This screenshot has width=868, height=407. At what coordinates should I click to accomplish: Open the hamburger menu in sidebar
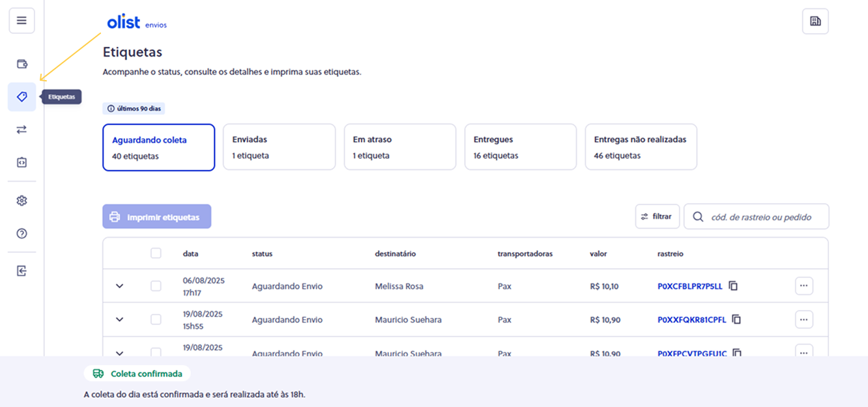22,21
